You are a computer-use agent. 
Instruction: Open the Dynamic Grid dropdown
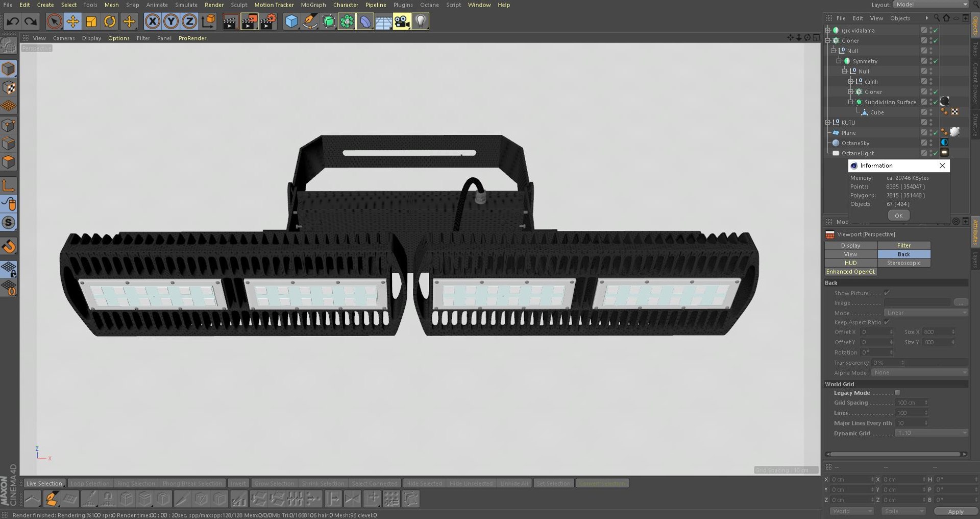[931, 433]
